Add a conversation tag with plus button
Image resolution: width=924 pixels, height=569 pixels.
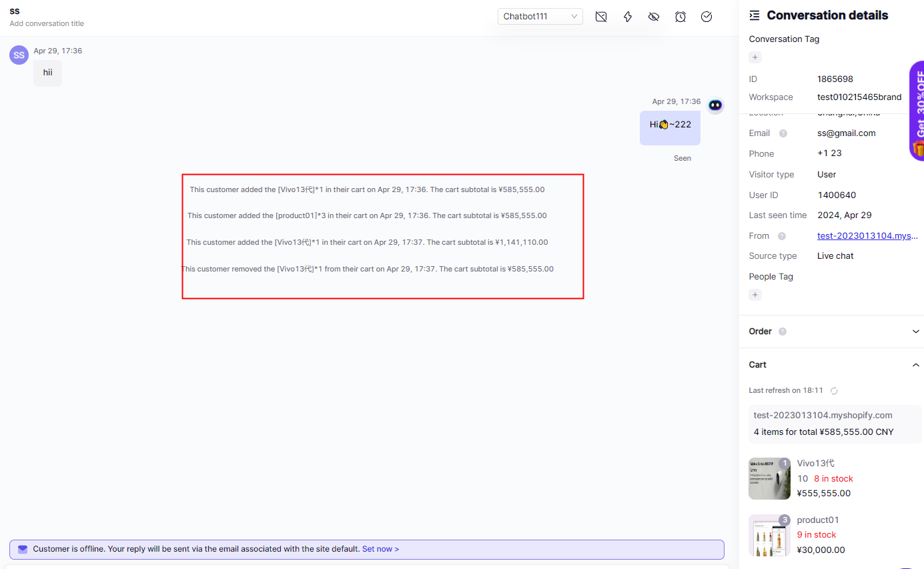[755, 57]
